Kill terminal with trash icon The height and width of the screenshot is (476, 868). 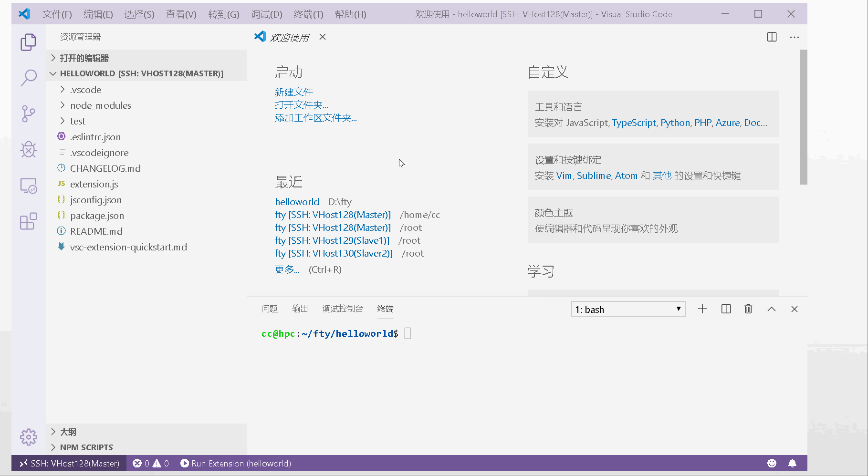748,309
